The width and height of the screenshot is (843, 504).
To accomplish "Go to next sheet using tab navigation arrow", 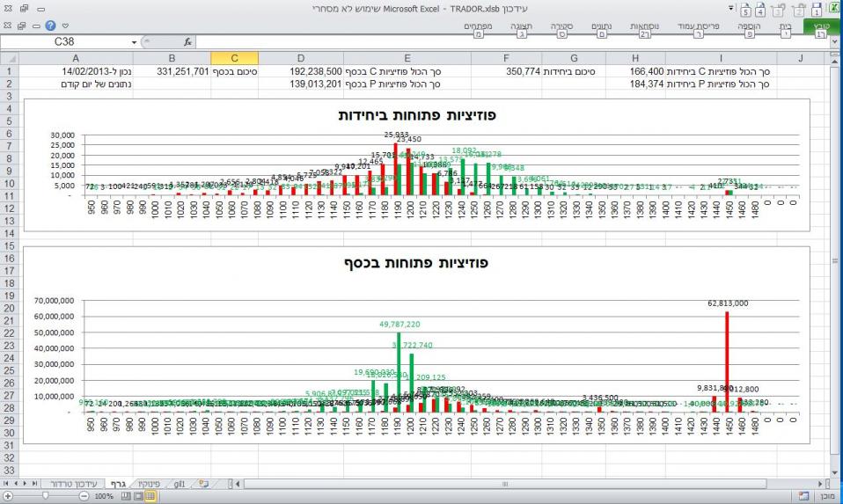I will 25,483.
